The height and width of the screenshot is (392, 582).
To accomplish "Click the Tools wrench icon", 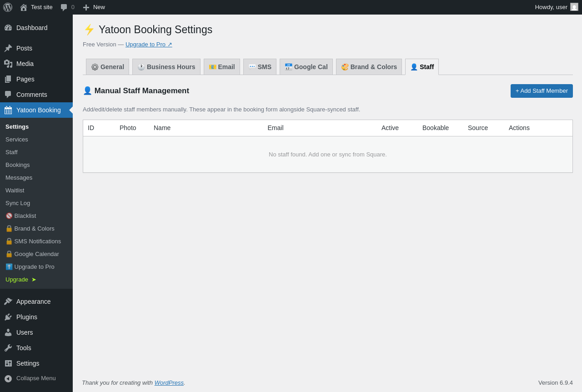I will pos(8,348).
